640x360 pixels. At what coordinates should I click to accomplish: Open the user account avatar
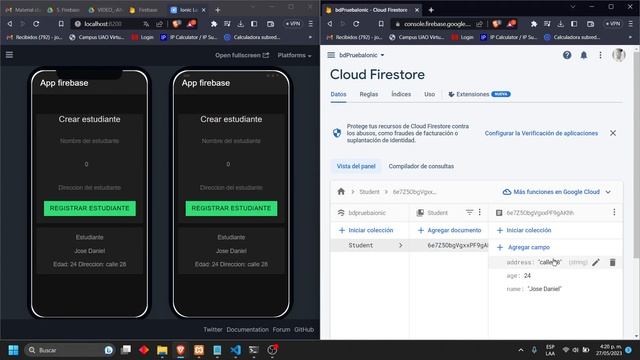coord(619,55)
